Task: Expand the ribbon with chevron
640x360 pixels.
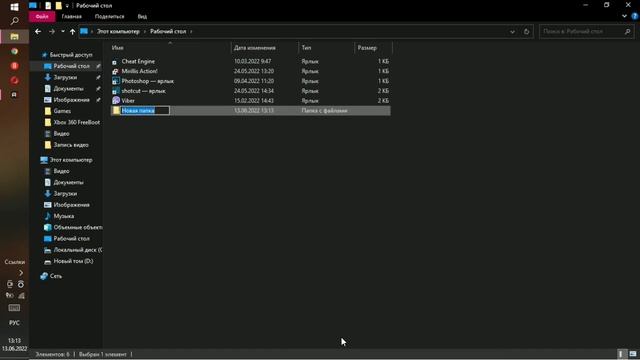Action: tap(624, 16)
